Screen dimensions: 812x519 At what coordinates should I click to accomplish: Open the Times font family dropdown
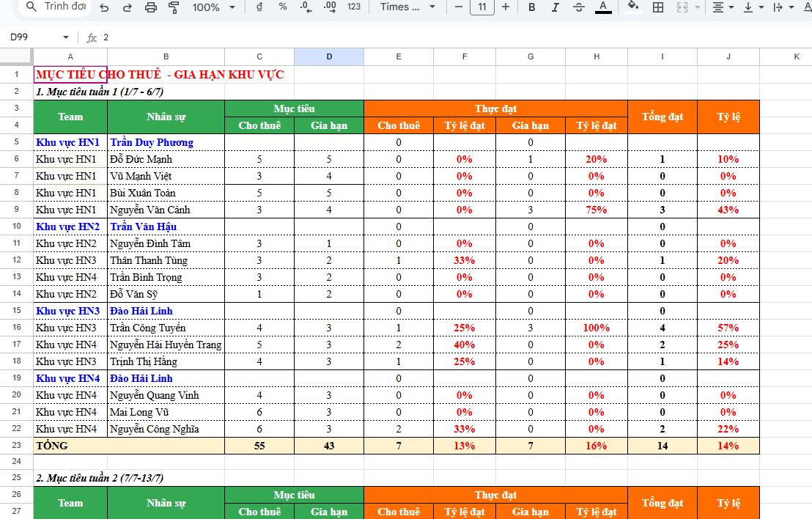408,7
